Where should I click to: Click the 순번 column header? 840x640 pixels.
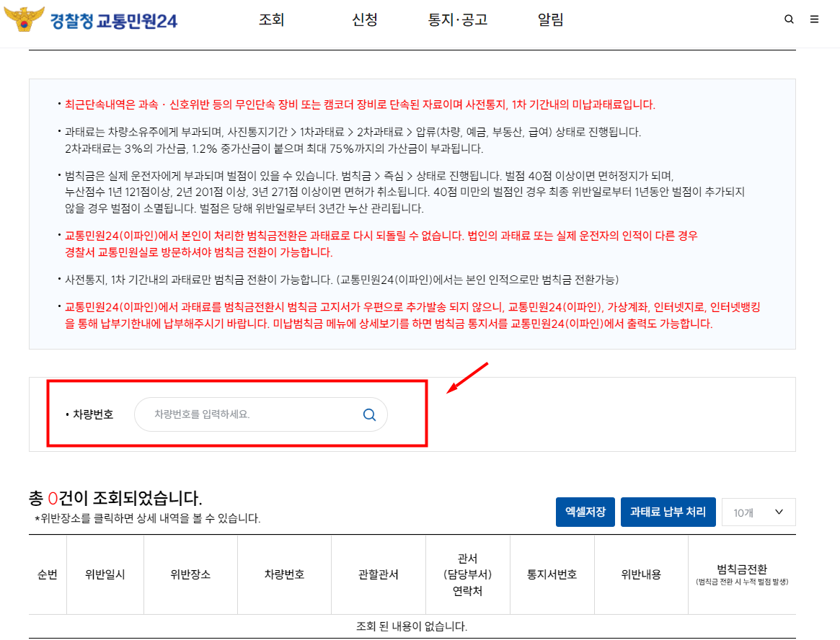[x=47, y=574]
